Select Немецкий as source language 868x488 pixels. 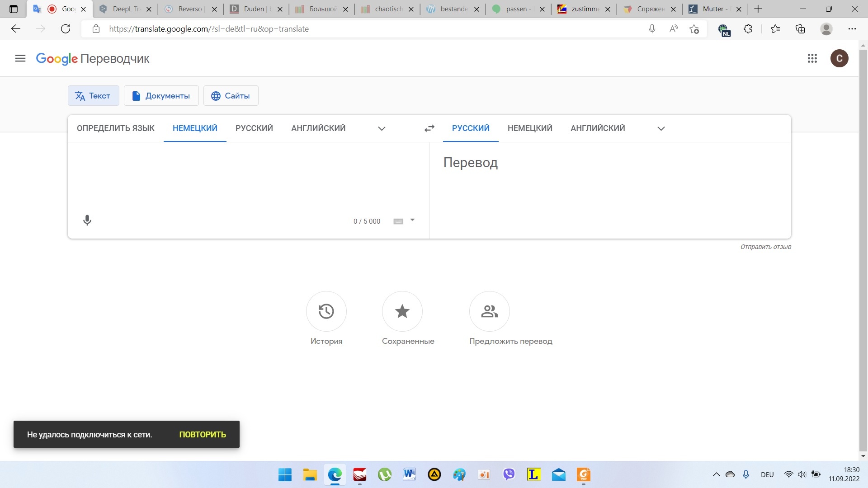(195, 128)
